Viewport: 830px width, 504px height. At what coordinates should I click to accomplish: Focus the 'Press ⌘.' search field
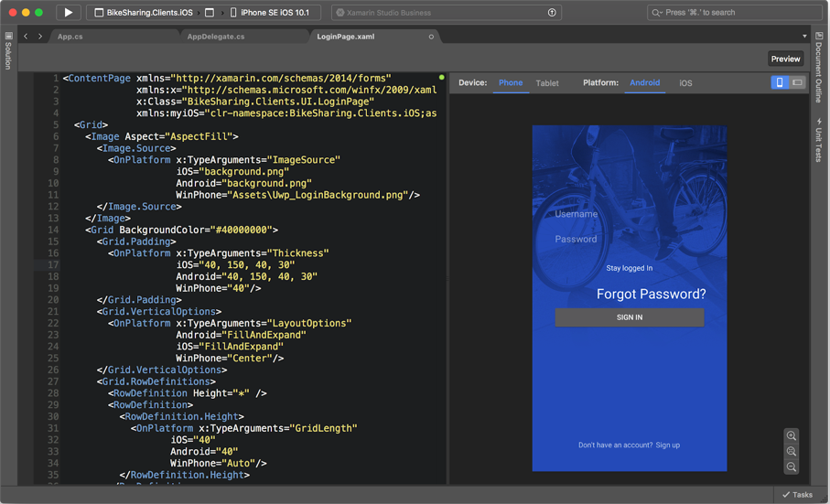click(734, 12)
